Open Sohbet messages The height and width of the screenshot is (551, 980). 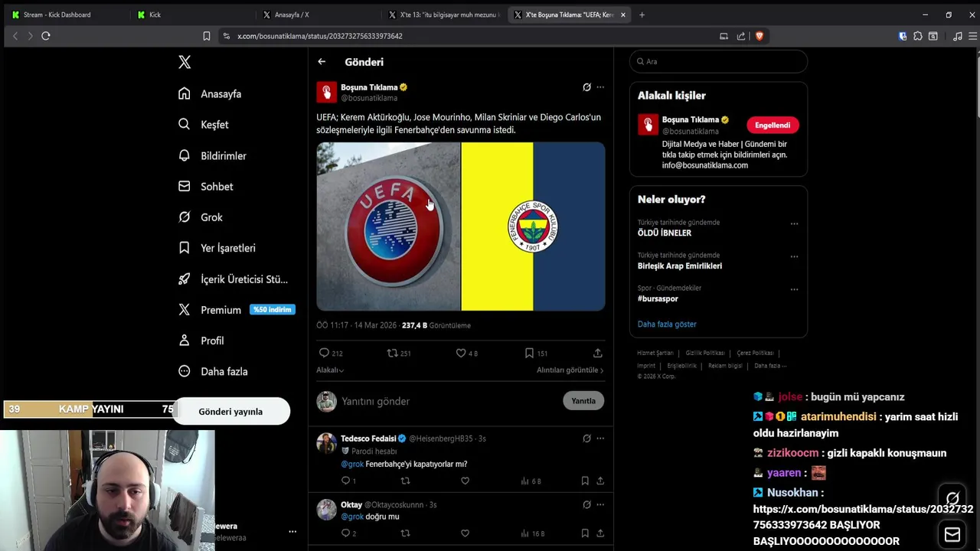coord(205,186)
